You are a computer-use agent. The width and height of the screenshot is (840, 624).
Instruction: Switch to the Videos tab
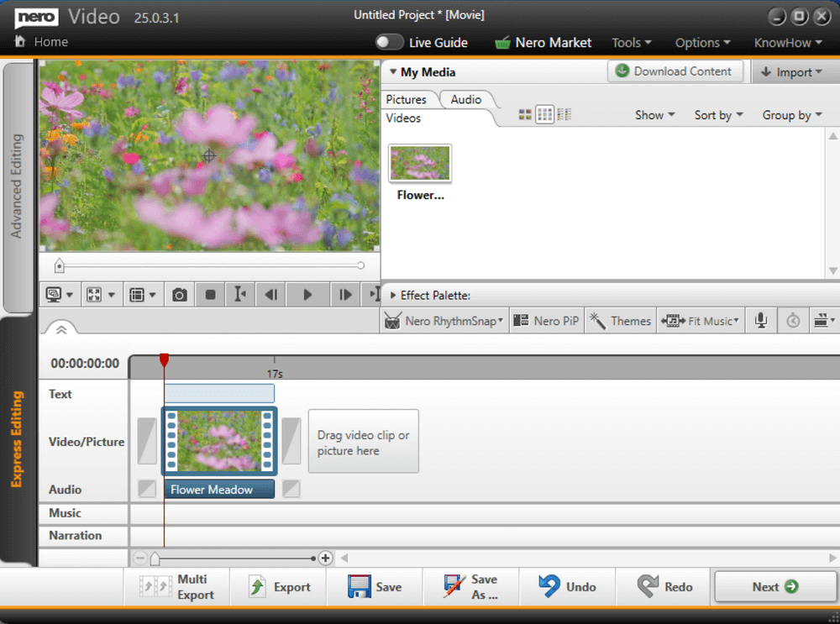click(403, 118)
